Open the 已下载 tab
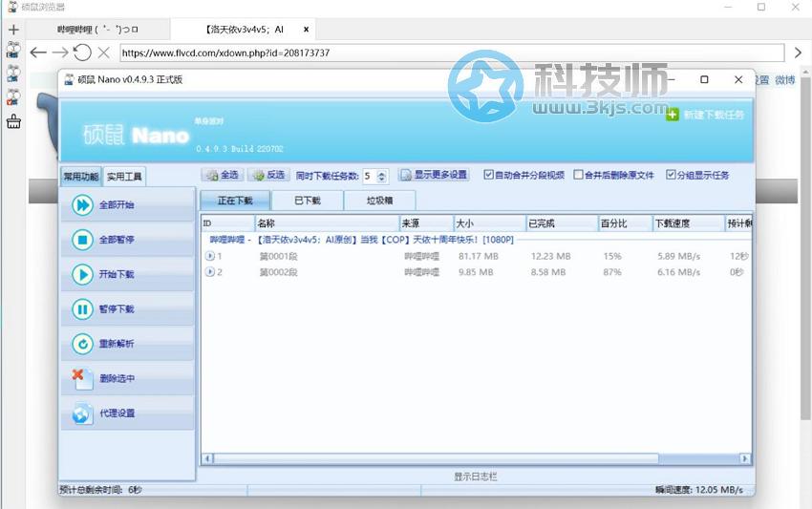The height and width of the screenshot is (509, 812). [x=308, y=201]
